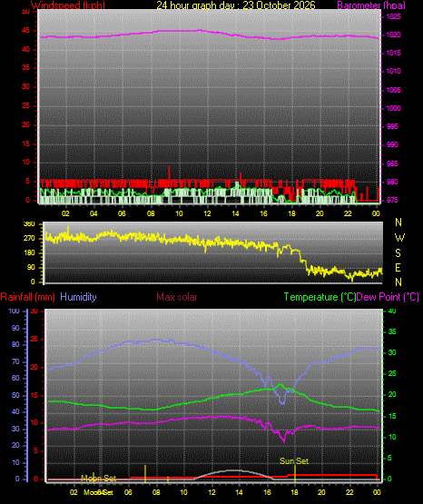The width and height of the screenshot is (423, 504).
Task: Click the 985 barometer axis value
Action: click(392, 164)
